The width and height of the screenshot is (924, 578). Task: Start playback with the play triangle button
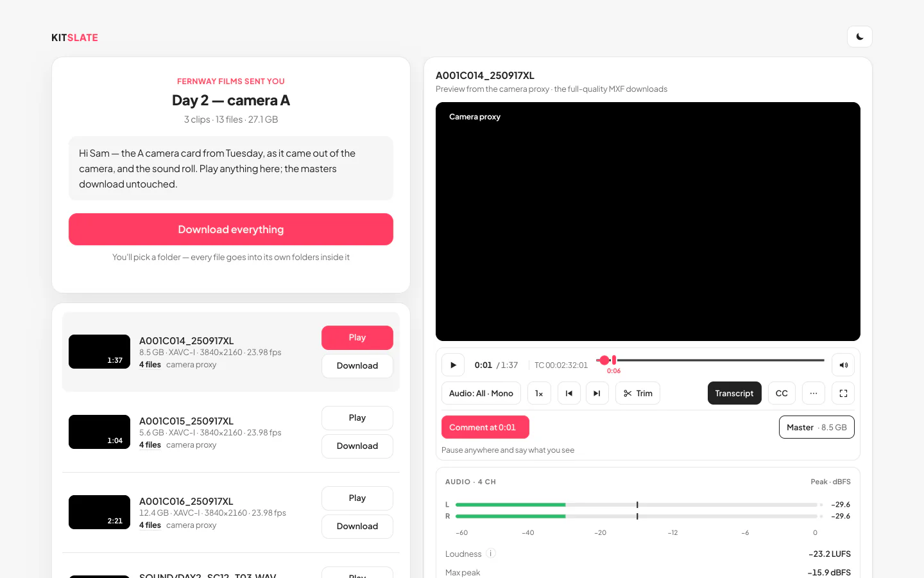point(453,365)
